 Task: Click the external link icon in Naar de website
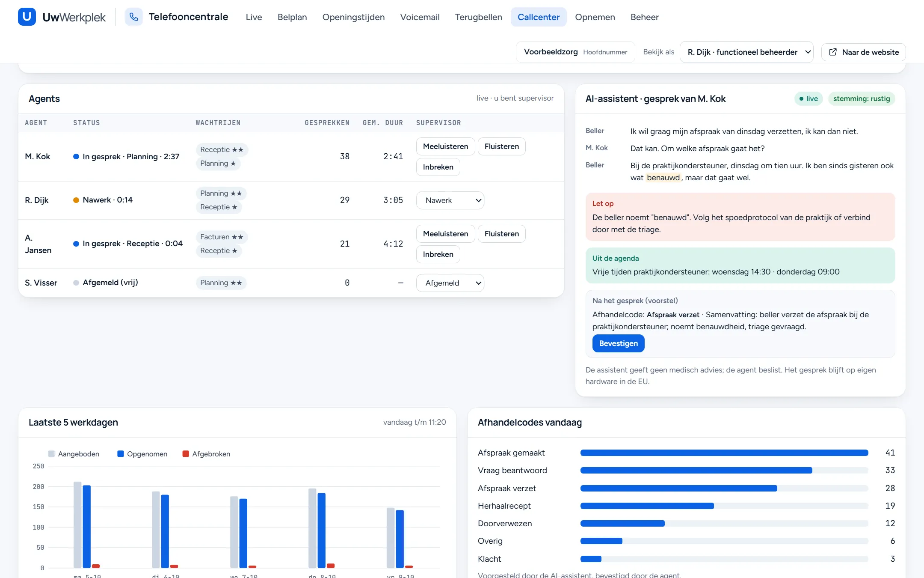point(833,52)
